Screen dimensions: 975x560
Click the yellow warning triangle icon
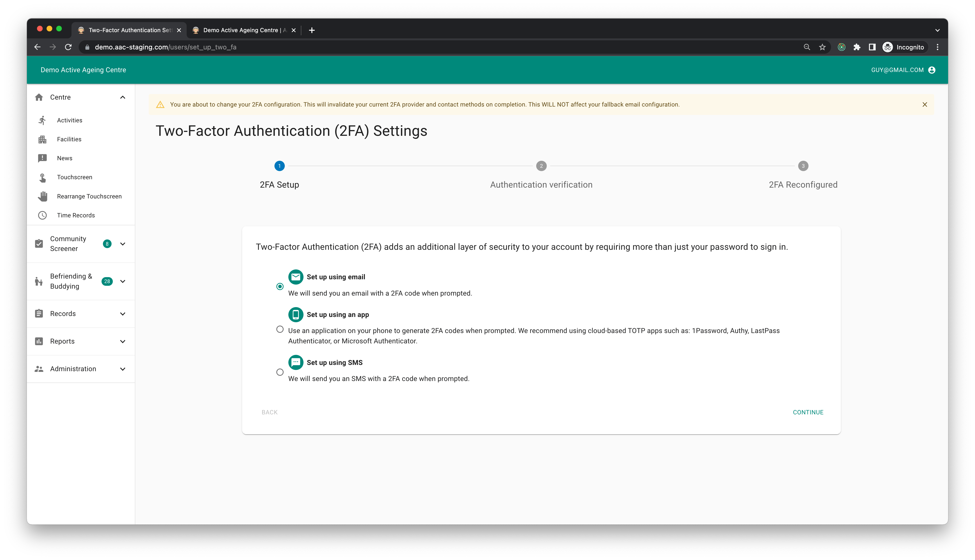click(x=160, y=105)
